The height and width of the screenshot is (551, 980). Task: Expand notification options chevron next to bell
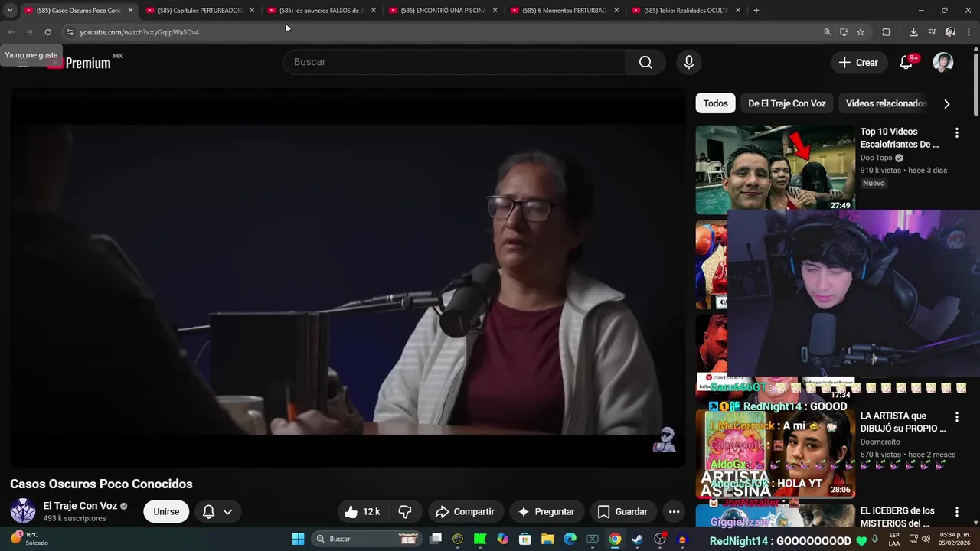tap(227, 512)
